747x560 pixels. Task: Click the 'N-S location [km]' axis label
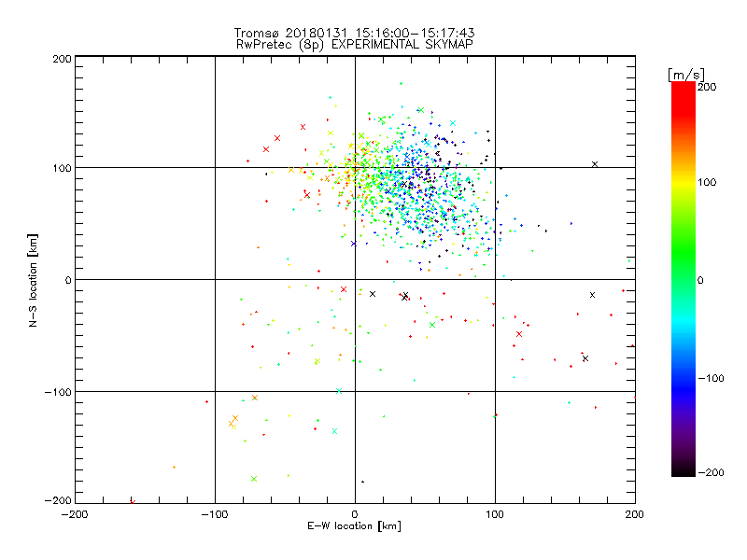click(x=33, y=280)
